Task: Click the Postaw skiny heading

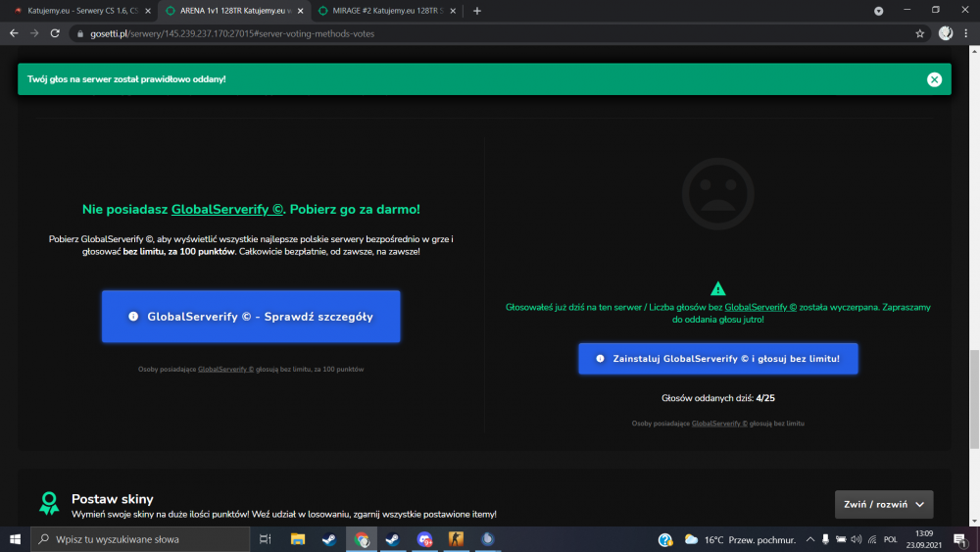Action: click(x=113, y=499)
